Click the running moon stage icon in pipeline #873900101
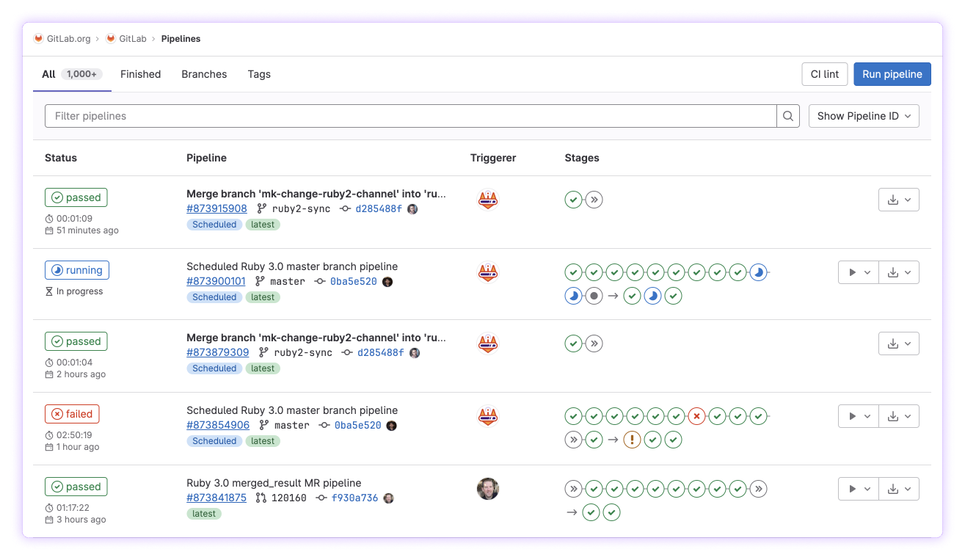This screenshot has height=560, width=965. (x=759, y=272)
